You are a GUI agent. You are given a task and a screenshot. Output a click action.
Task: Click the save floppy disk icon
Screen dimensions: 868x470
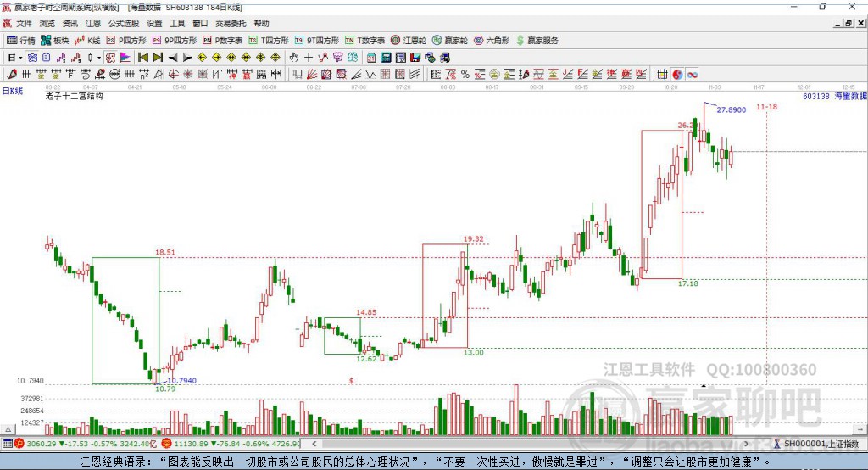[x=415, y=58]
